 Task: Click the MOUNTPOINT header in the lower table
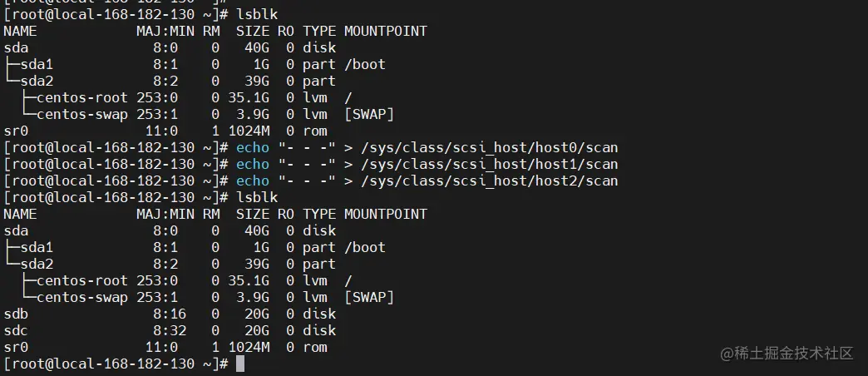386,215
